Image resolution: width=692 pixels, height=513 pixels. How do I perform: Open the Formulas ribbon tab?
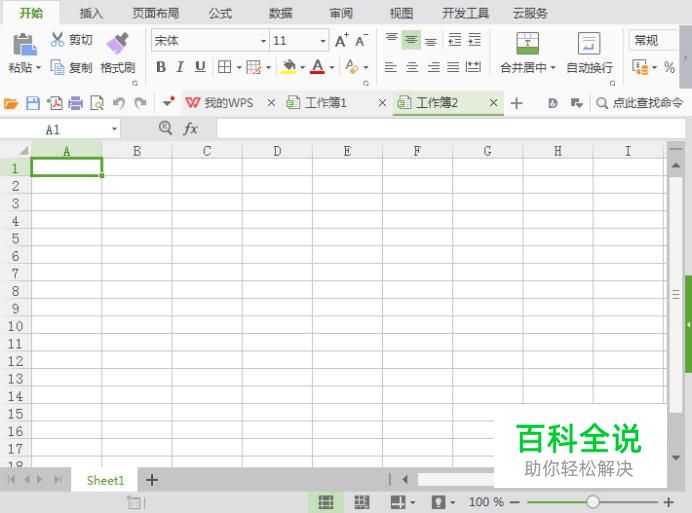220,13
